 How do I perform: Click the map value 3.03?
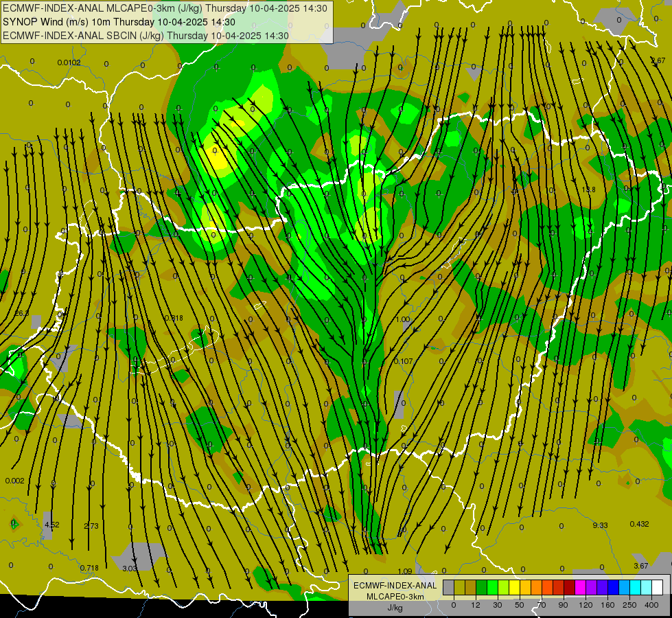coord(130,569)
